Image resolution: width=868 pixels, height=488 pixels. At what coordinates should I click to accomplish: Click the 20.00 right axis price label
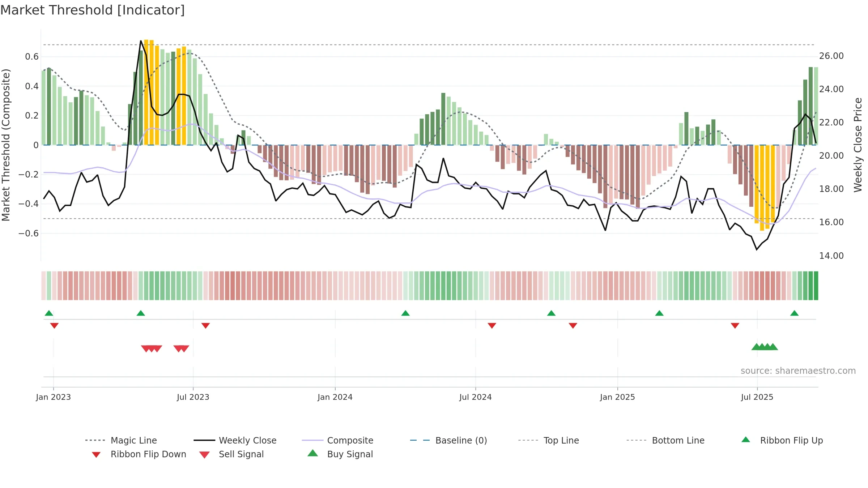[831, 156]
